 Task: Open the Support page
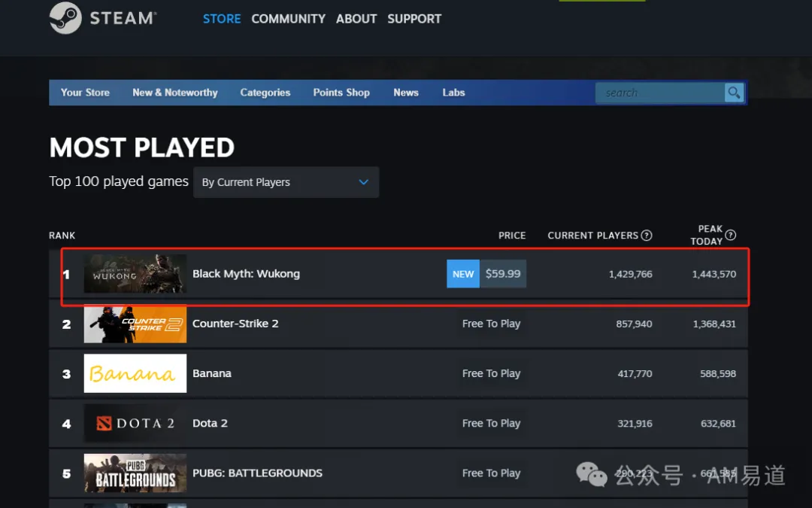414,19
